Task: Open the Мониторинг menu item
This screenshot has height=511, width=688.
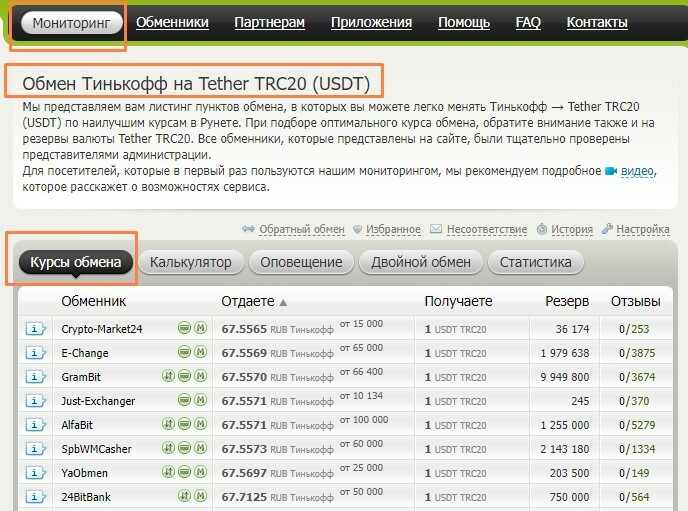Action: [x=72, y=23]
